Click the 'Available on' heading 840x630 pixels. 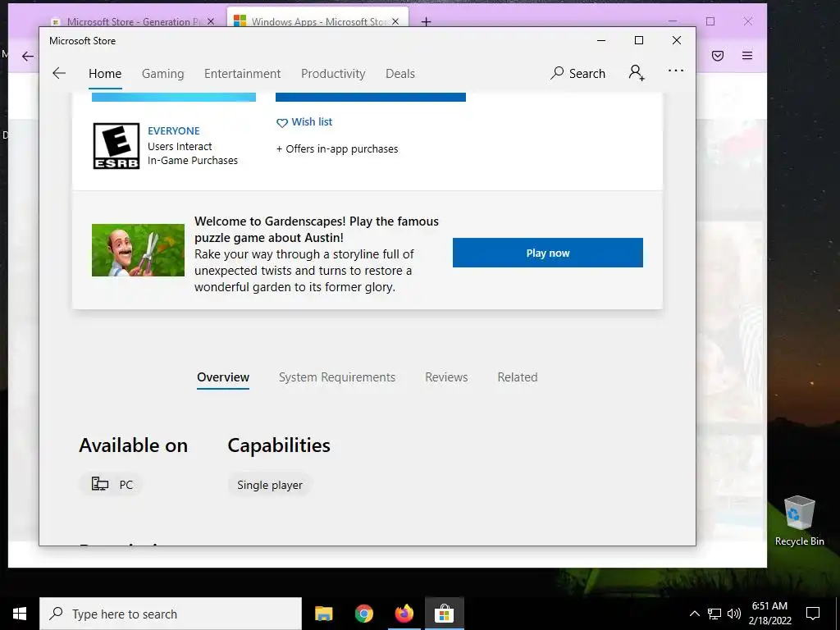click(134, 445)
